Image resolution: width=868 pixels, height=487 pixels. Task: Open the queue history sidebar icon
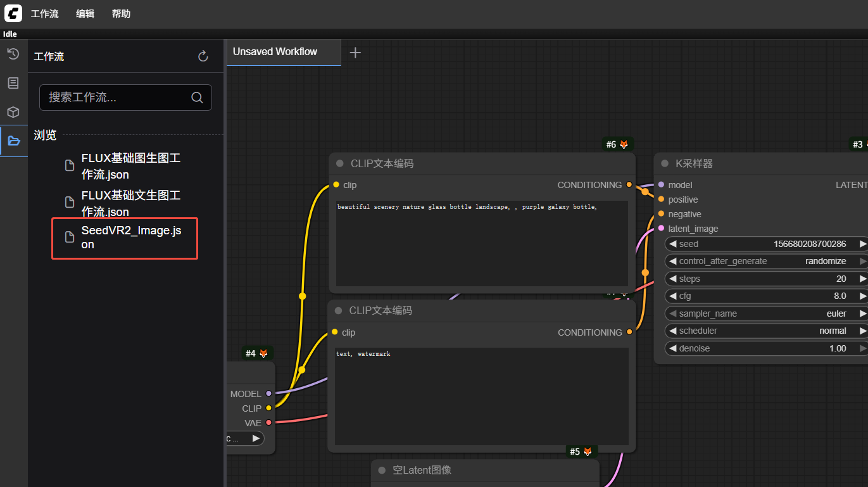pyautogui.click(x=13, y=54)
